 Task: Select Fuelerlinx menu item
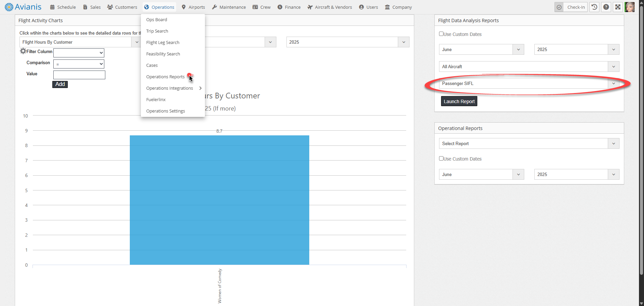[x=173, y=99]
